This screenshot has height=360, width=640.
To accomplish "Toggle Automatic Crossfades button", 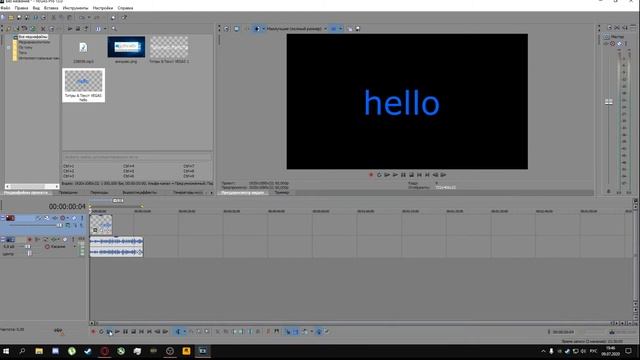I will [296, 331].
